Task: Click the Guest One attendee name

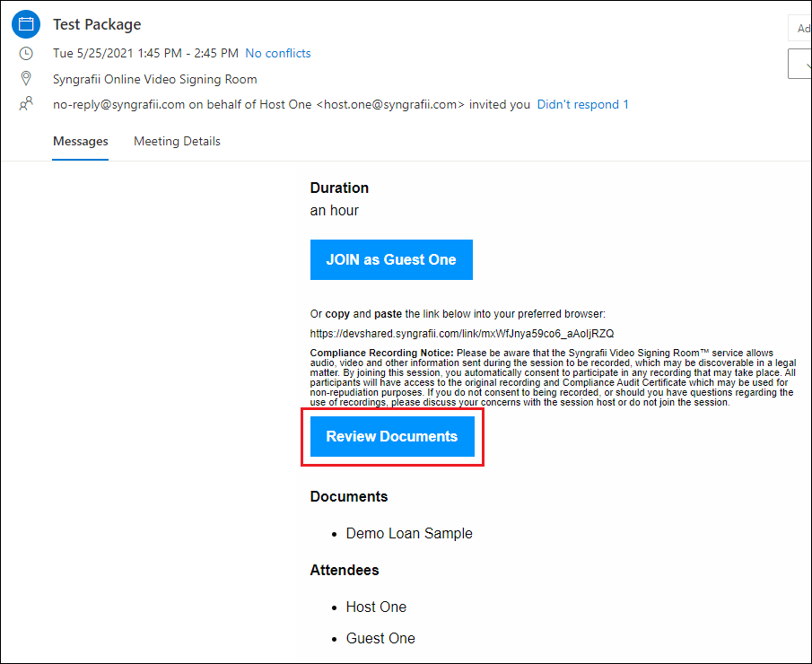Action: point(380,638)
